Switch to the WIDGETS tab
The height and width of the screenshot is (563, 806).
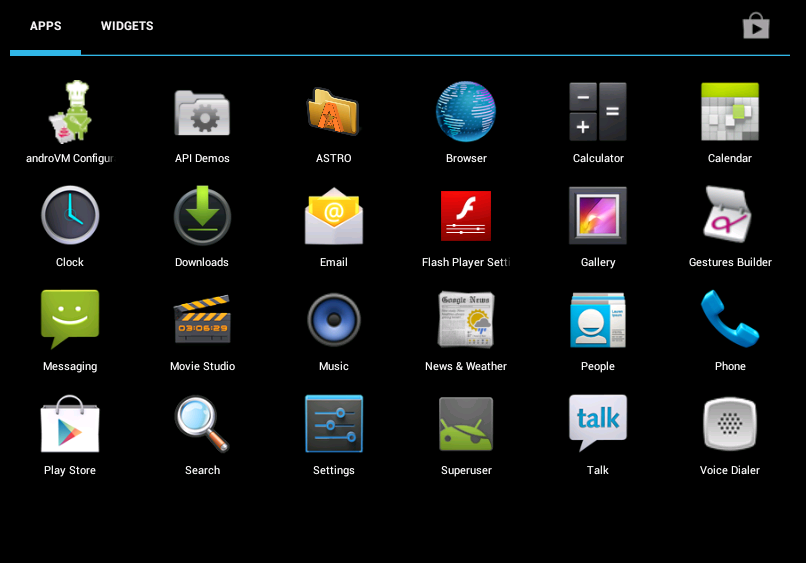pyautogui.click(x=127, y=26)
